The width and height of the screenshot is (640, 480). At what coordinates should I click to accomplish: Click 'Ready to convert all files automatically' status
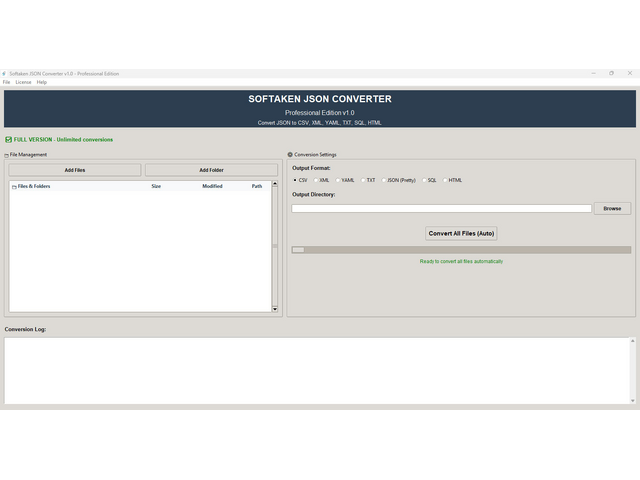(461, 261)
